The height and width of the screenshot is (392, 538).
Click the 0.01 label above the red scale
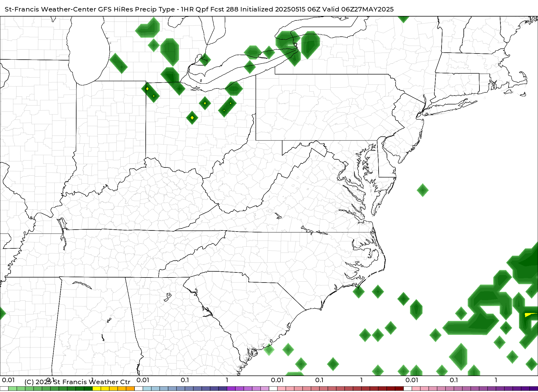(x=277, y=380)
